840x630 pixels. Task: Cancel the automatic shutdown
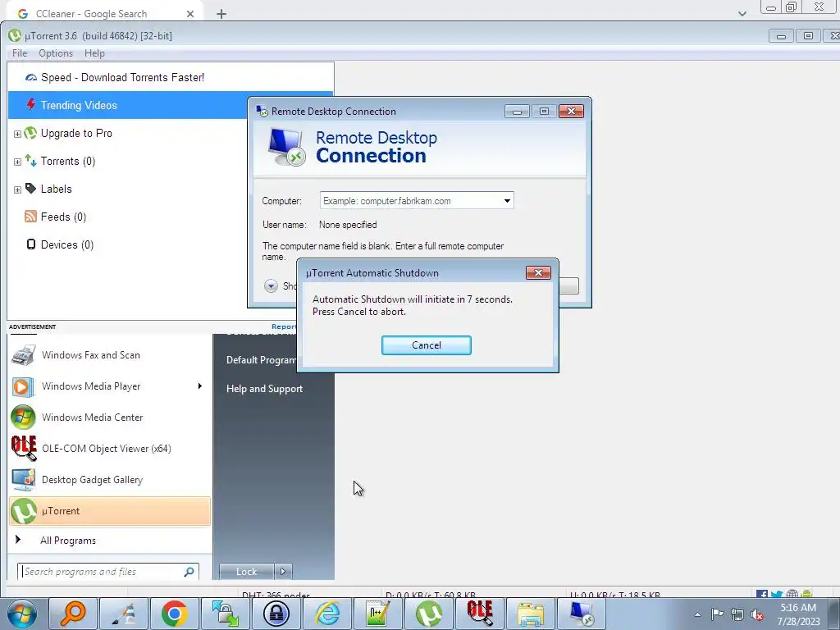coord(427,345)
